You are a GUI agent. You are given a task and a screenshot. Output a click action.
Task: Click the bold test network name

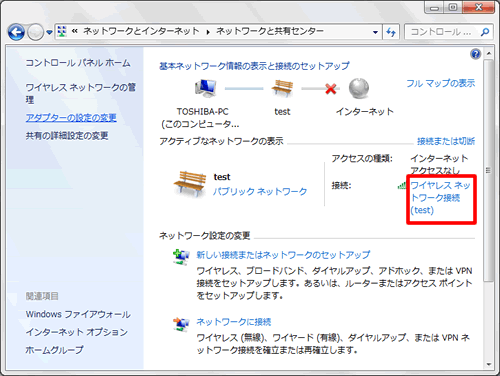click(222, 177)
